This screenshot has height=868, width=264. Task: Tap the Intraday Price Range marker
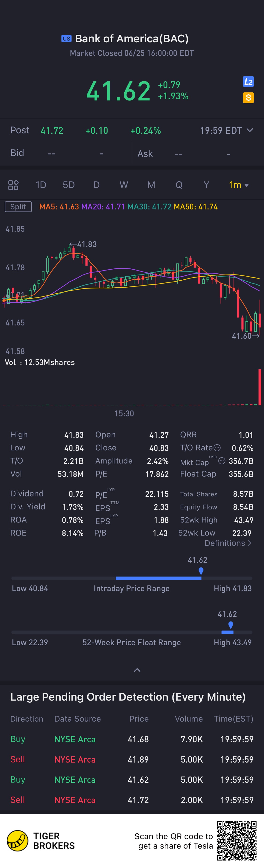tap(201, 571)
